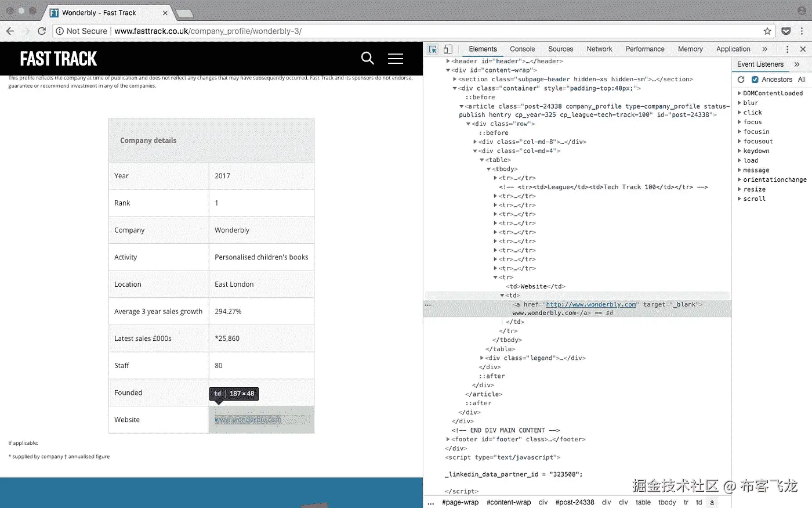Click the site info icon beside Not Secure
This screenshot has height=508, width=812.
[x=60, y=31]
